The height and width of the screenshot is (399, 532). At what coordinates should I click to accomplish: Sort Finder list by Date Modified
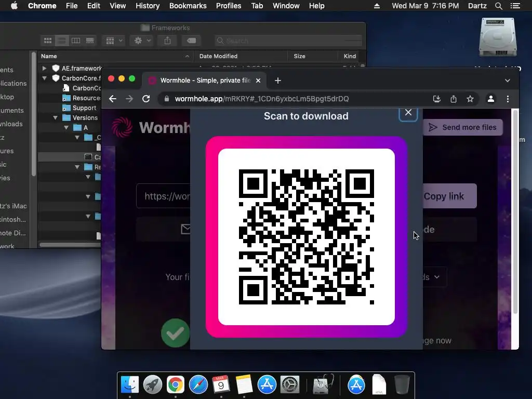click(241, 56)
